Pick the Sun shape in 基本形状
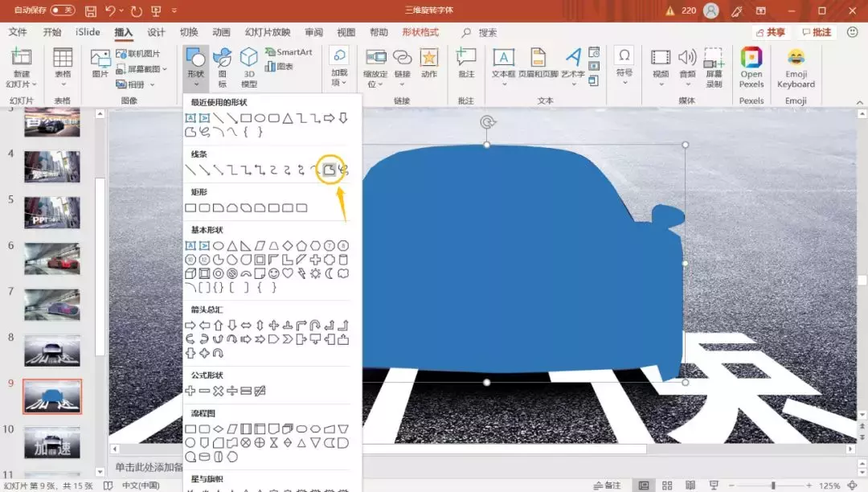The image size is (868, 492). [x=315, y=273]
